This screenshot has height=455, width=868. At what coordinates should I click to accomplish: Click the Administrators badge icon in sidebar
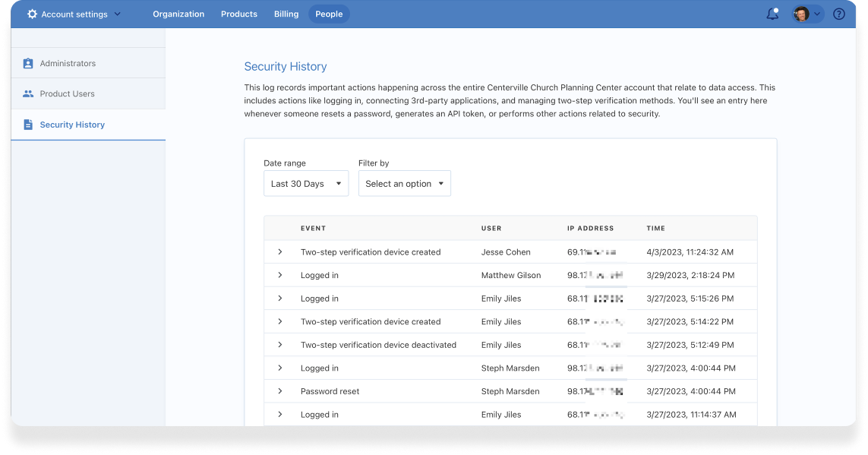tap(28, 64)
